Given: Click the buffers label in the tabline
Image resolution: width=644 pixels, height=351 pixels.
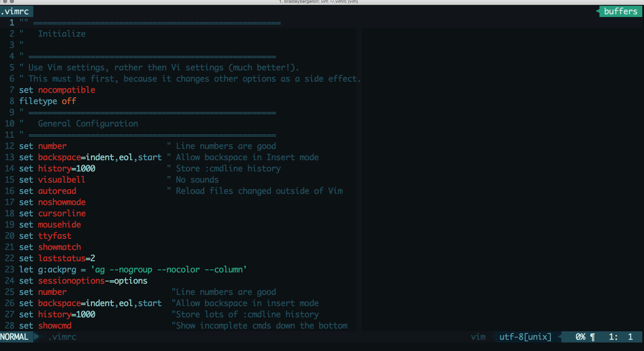Looking at the screenshot, I should [x=620, y=11].
